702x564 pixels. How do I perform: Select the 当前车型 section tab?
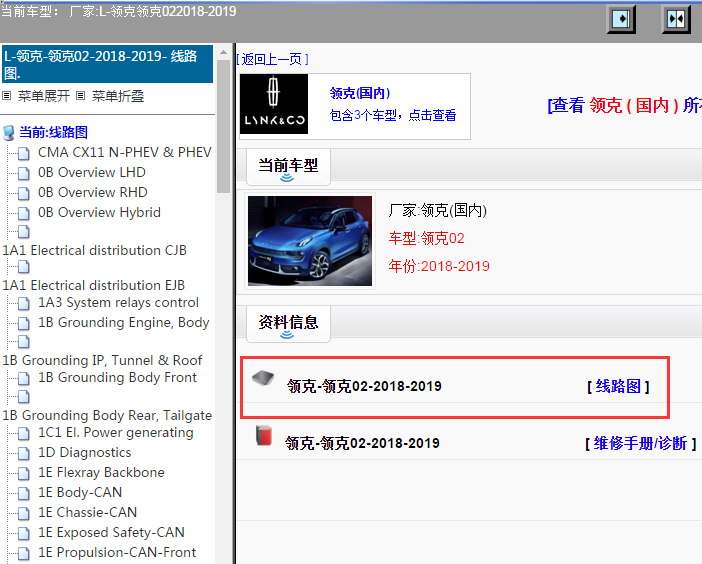pos(288,167)
